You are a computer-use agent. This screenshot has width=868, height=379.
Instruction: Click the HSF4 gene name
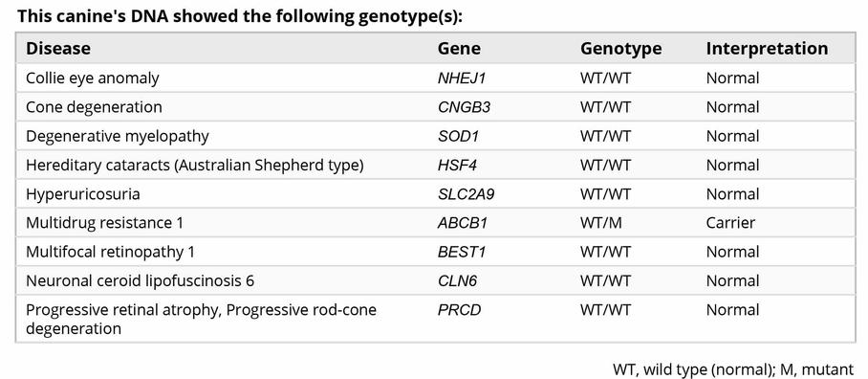458,166
